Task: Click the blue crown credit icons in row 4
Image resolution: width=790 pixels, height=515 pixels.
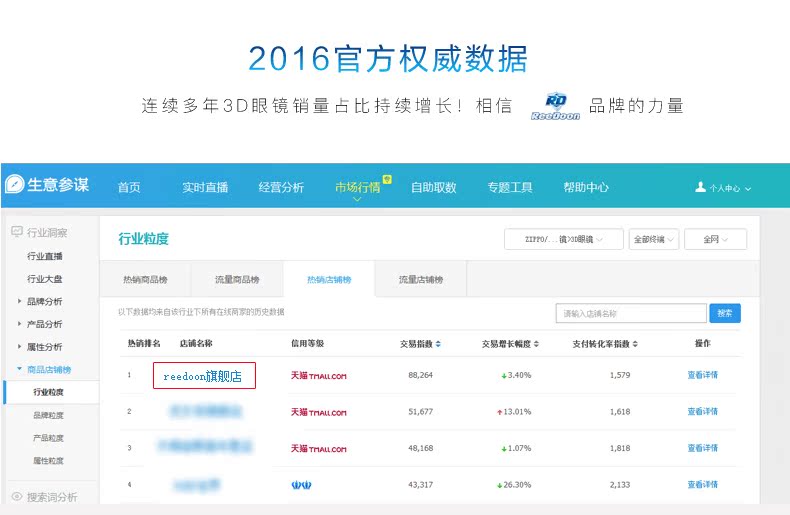Action: 301,485
